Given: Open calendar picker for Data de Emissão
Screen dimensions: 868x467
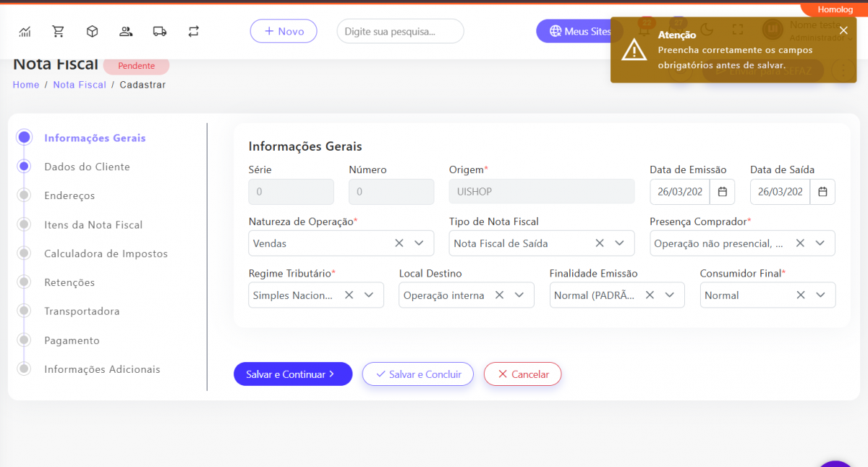Looking at the screenshot, I should click(x=722, y=192).
